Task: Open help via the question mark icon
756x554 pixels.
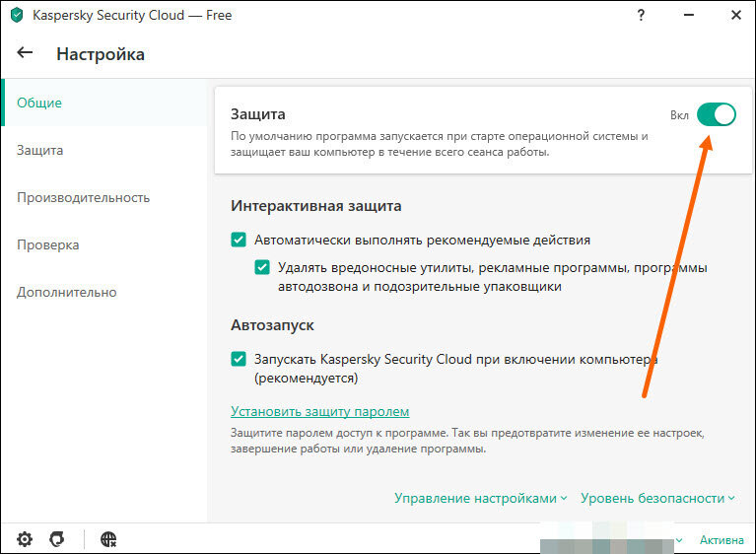Action: point(641,15)
